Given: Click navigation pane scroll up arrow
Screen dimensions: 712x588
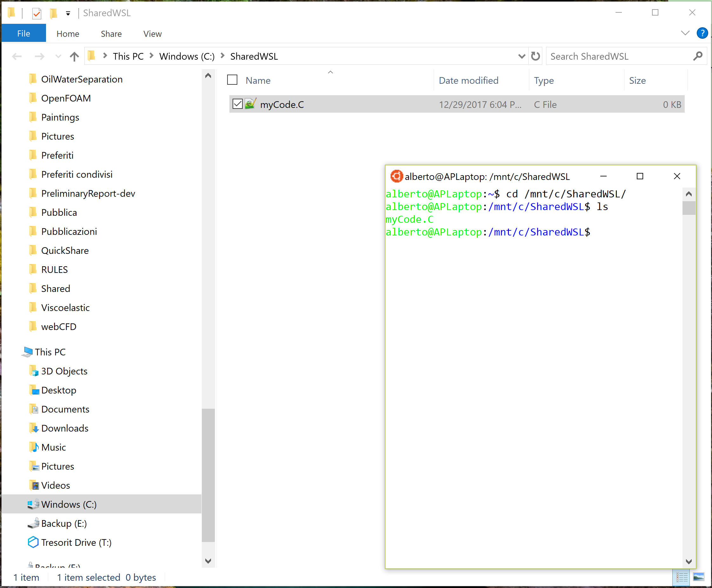Looking at the screenshot, I should (x=208, y=76).
